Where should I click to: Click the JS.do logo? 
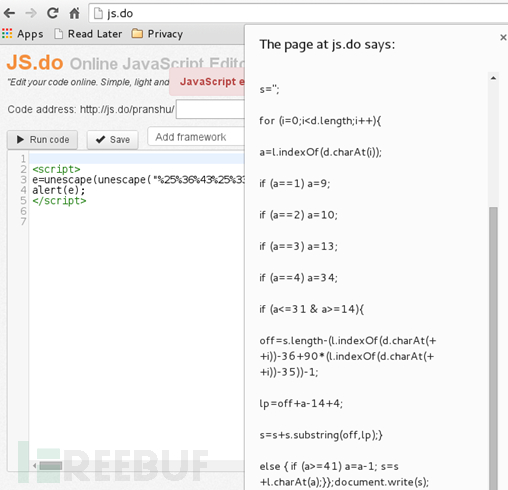click(x=35, y=62)
